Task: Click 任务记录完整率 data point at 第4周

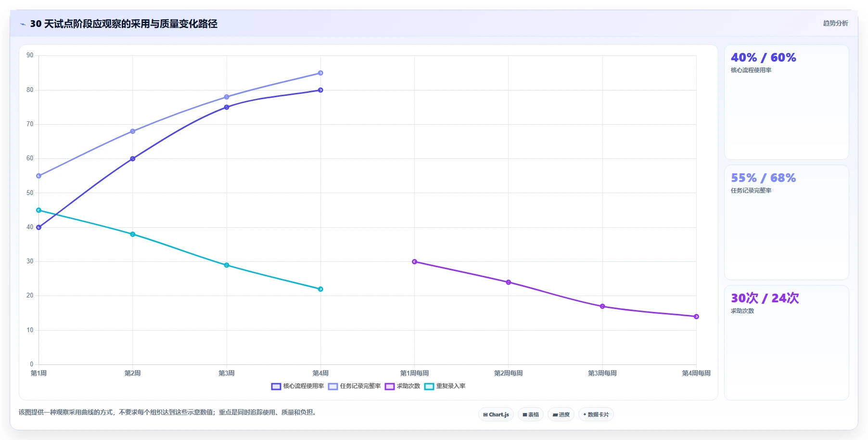Action: click(320, 73)
